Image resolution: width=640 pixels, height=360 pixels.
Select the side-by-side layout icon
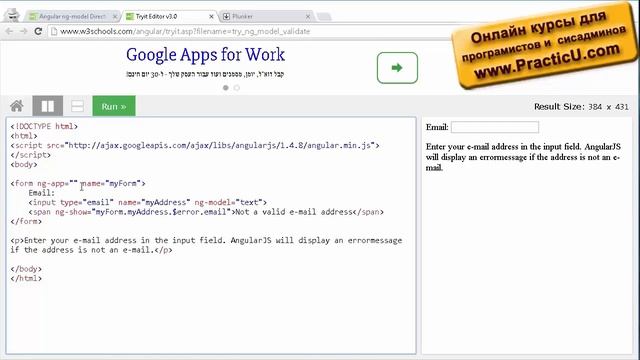click(x=48, y=106)
